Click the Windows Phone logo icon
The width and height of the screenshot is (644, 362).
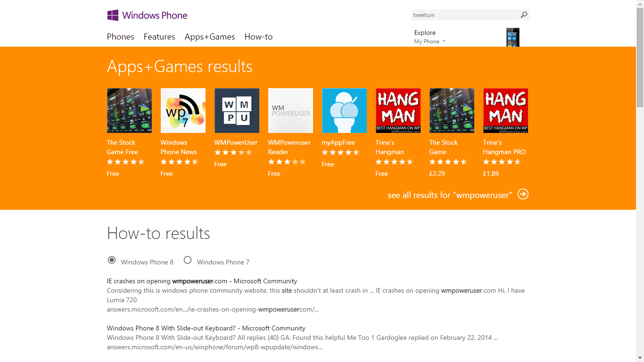click(113, 16)
